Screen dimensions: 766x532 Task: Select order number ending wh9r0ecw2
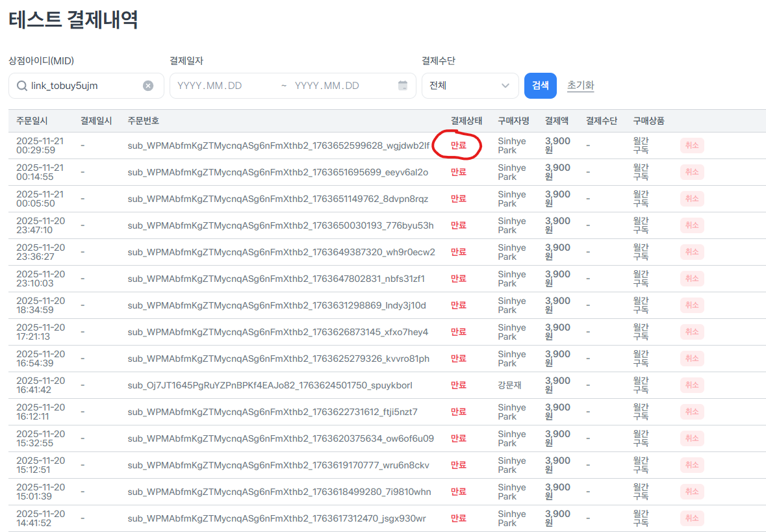click(x=281, y=252)
